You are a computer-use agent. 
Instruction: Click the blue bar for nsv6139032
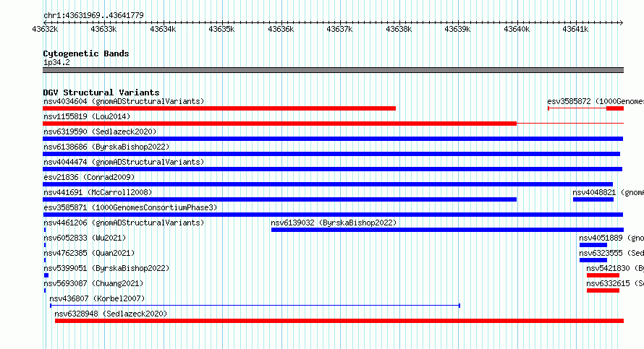click(447, 230)
